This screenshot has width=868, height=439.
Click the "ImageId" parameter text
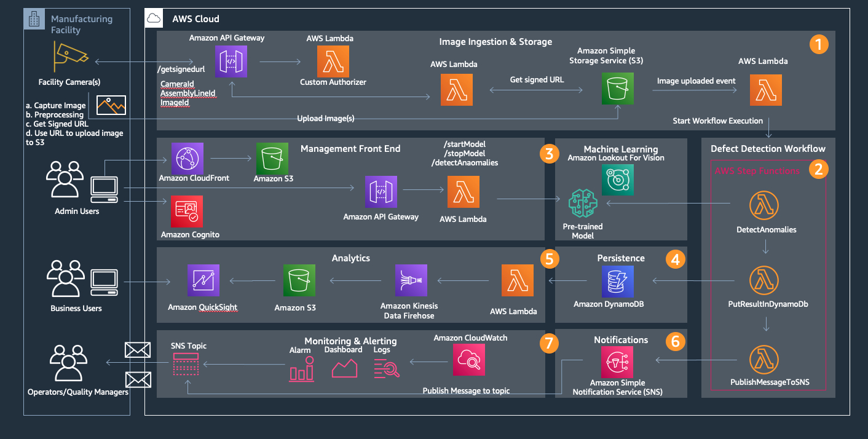click(175, 103)
